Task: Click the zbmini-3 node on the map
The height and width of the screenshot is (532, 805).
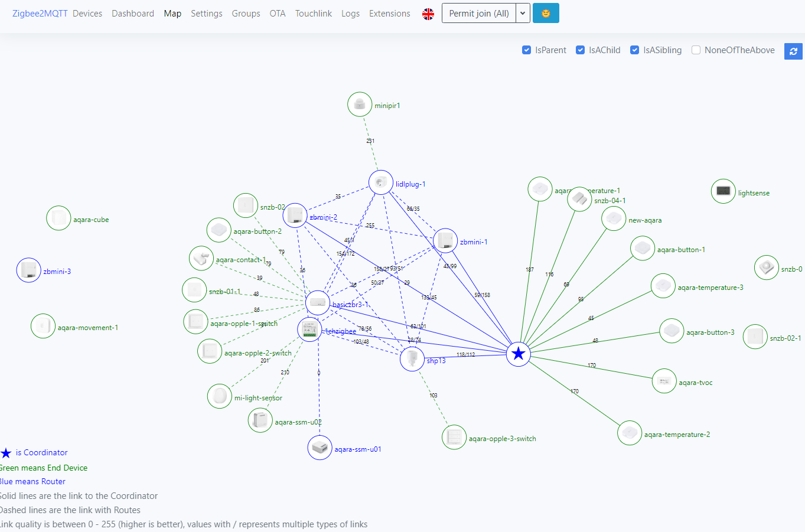Action: pos(28,270)
